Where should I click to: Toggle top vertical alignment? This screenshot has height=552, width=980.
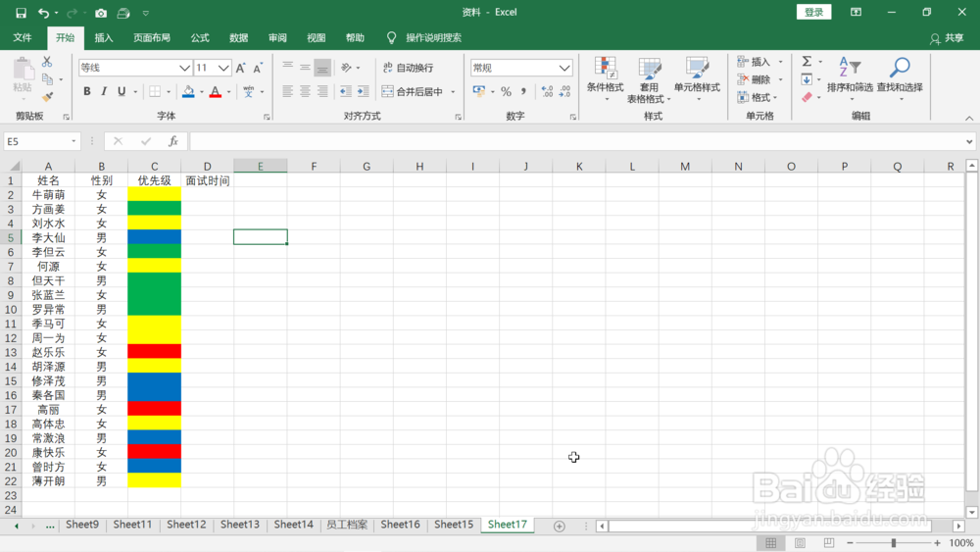[287, 68]
